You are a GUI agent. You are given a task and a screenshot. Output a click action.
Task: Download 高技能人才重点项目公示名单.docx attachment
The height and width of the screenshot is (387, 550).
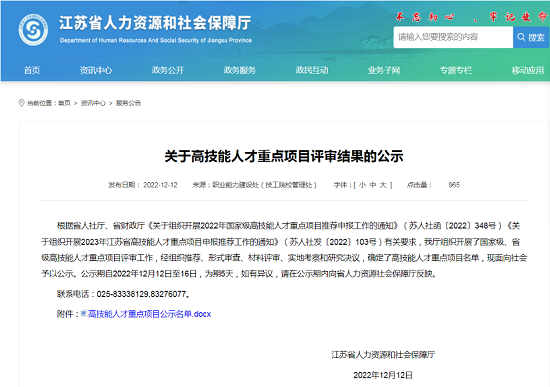149,314
